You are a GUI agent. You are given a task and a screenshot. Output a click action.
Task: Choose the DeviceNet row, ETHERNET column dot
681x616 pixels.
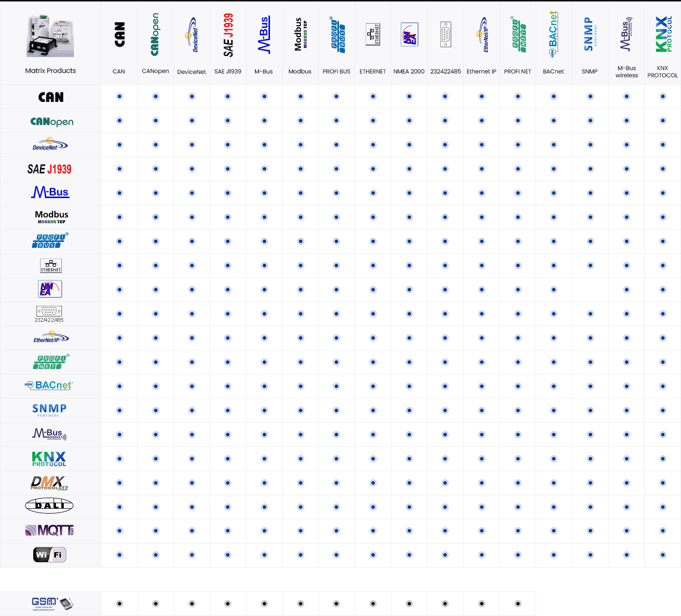pos(373,145)
